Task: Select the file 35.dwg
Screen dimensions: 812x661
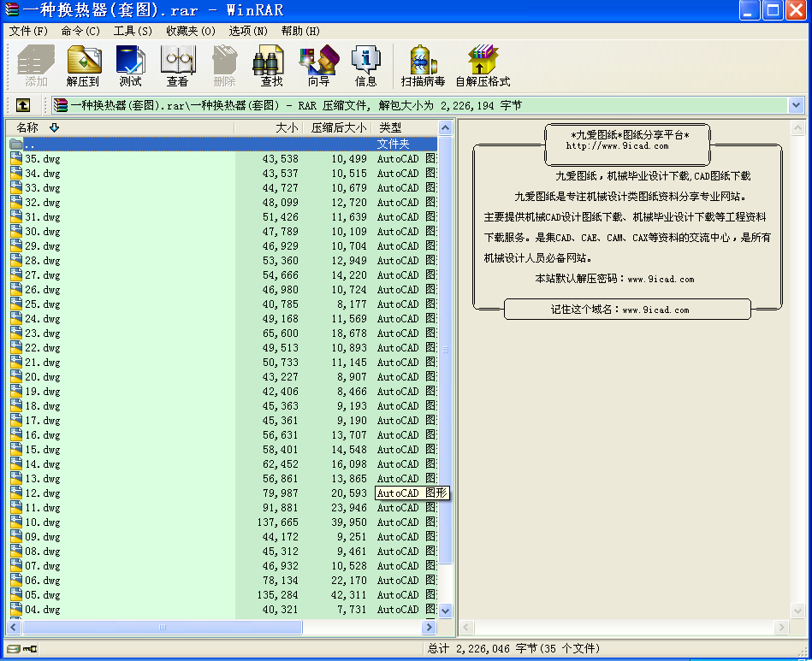Action: point(43,159)
